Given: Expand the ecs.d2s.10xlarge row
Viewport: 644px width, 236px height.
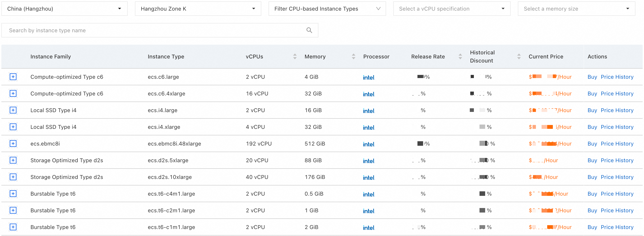Looking at the screenshot, I should 13,177.
